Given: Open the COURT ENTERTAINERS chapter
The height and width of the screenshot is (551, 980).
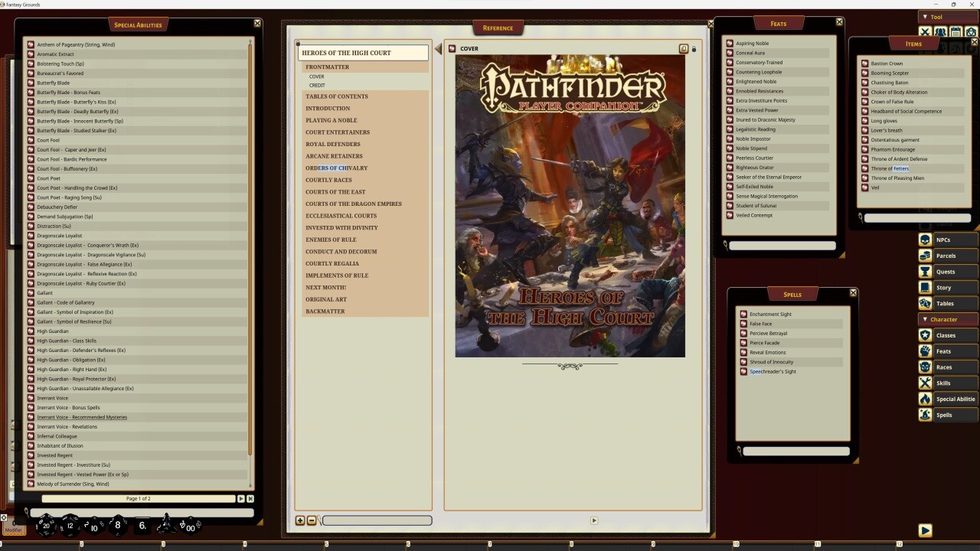Looking at the screenshot, I should coord(338,132).
